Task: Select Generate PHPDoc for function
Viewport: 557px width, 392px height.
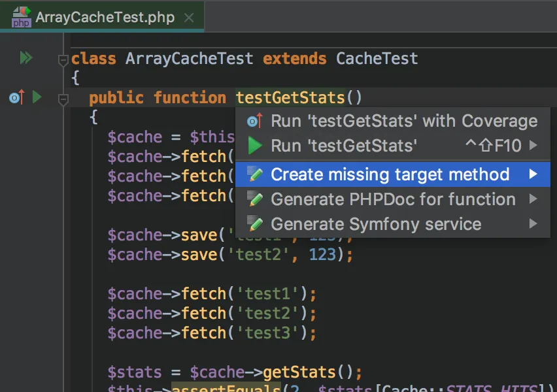Action: [x=392, y=199]
